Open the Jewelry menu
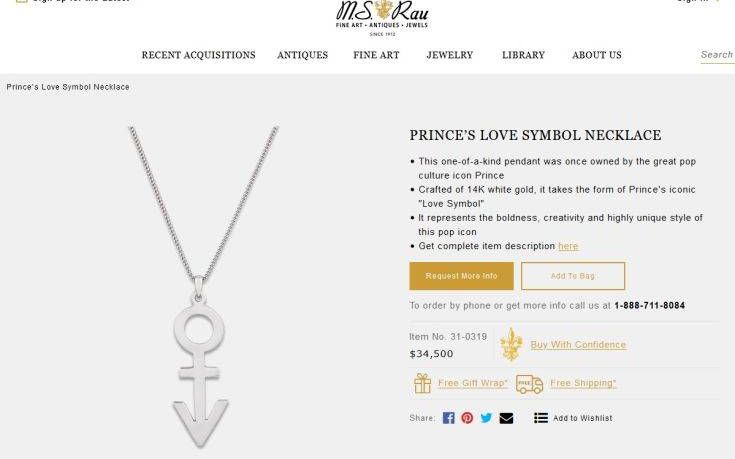Image resolution: width=735 pixels, height=459 pixels. (450, 55)
